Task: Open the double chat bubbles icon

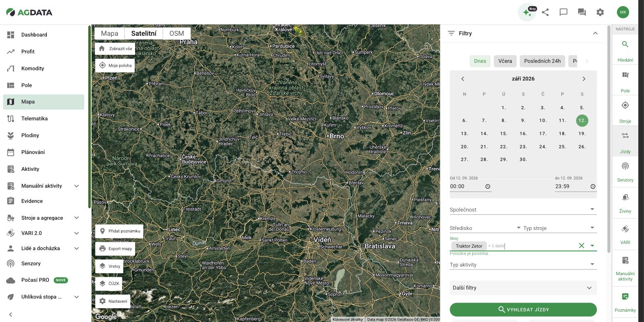Action: (582, 12)
